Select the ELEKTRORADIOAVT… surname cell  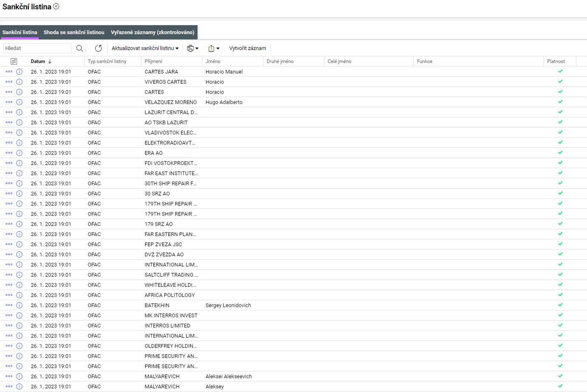[170, 143]
